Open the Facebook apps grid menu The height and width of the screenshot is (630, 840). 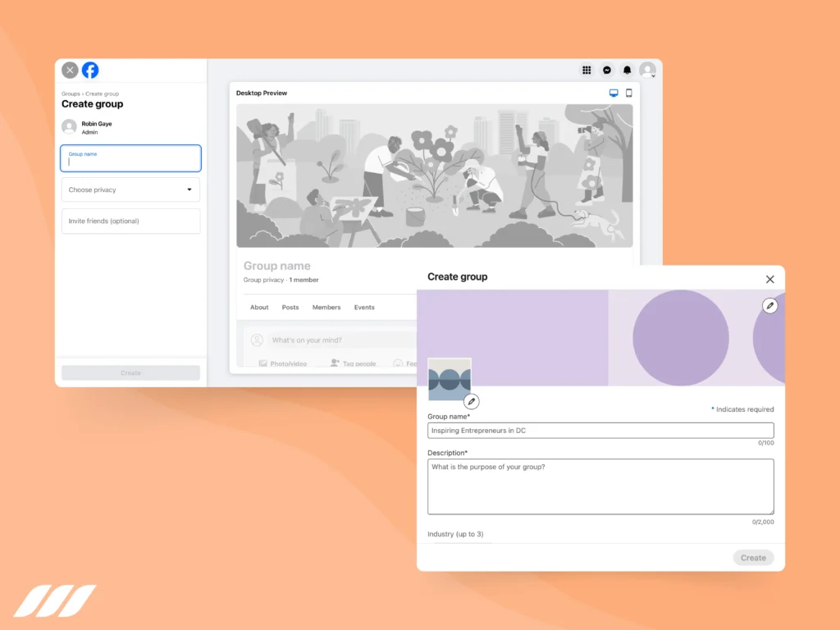coord(587,70)
